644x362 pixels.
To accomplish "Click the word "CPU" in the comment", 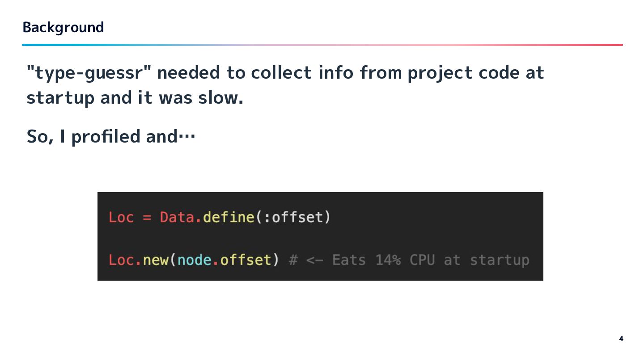I will coord(422,260).
